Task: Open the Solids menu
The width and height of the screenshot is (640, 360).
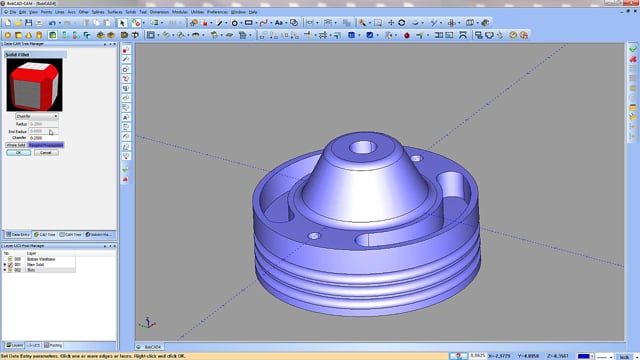Action: pyautogui.click(x=131, y=12)
